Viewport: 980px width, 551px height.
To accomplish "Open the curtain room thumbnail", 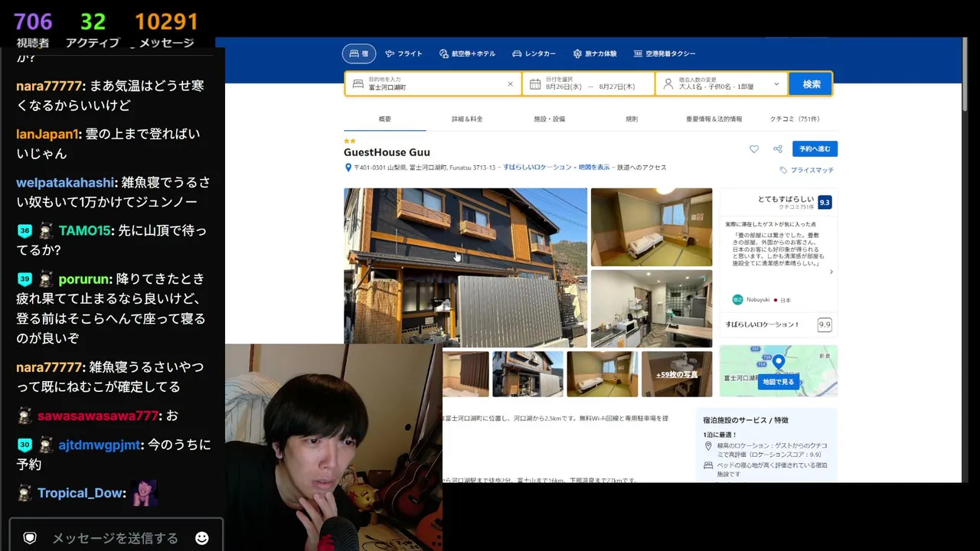I will 465,373.
